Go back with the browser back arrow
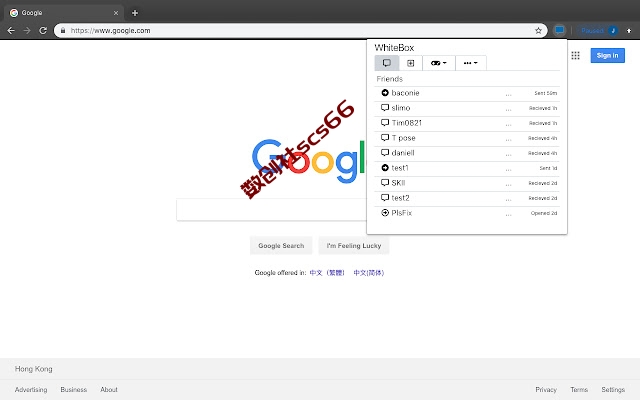The image size is (640, 400). pyautogui.click(x=11, y=31)
